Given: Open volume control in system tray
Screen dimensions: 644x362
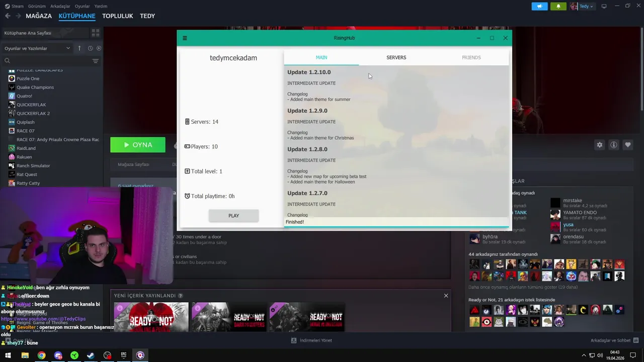Looking at the screenshot, I should pos(600,355).
